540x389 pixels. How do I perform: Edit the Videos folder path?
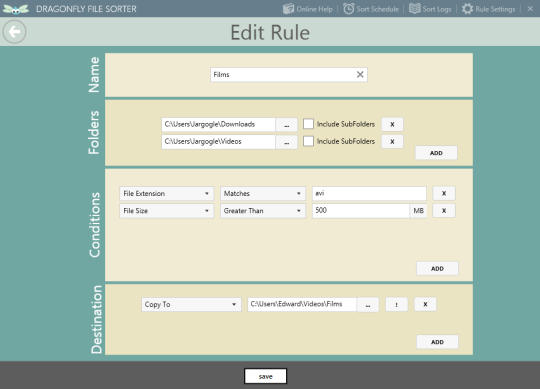pyautogui.click(x=218, y=141)
